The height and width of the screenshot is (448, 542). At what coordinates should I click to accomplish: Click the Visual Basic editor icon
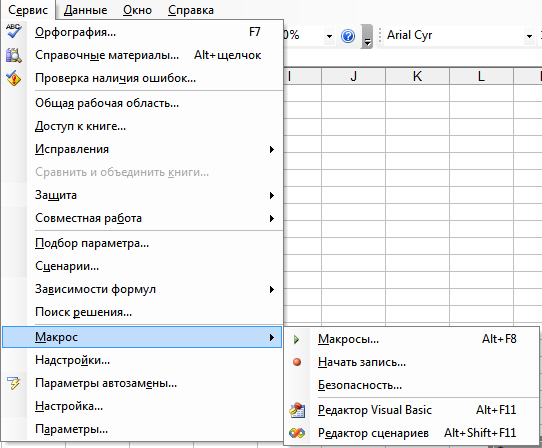[297, 410]
